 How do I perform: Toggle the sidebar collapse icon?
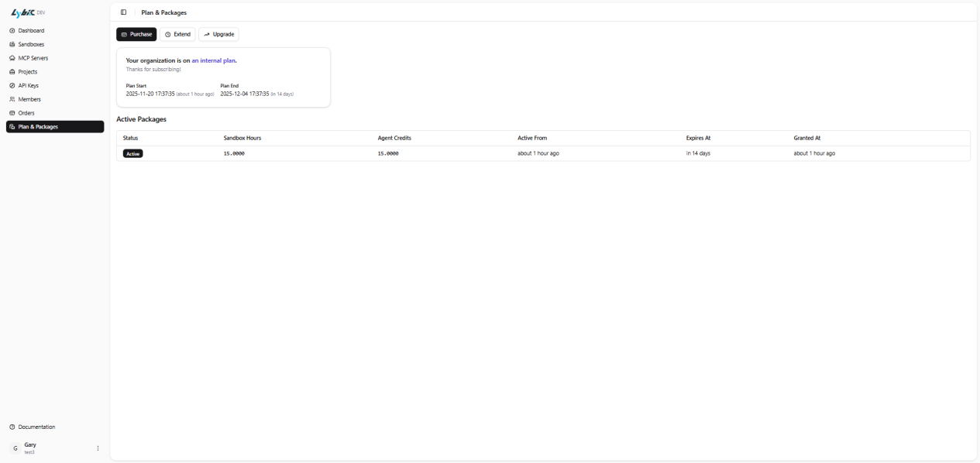(123, 12)
